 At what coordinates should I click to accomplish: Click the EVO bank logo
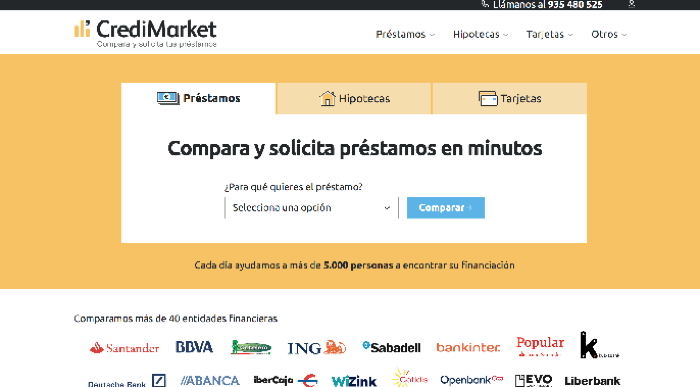click(x=534, y=380)
